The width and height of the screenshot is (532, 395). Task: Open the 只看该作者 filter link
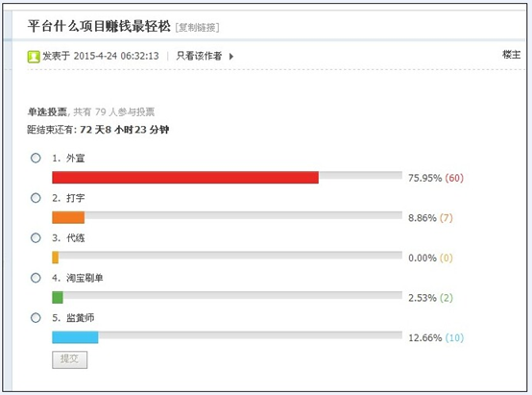coord(199,56)
